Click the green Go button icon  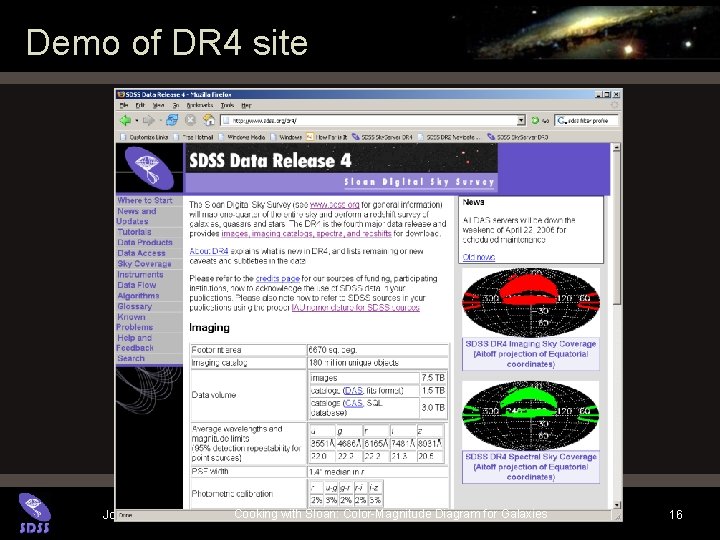(535, 120)
